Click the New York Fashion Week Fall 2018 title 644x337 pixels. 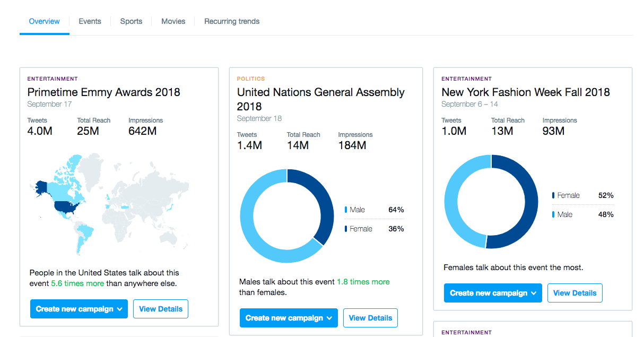526,92
